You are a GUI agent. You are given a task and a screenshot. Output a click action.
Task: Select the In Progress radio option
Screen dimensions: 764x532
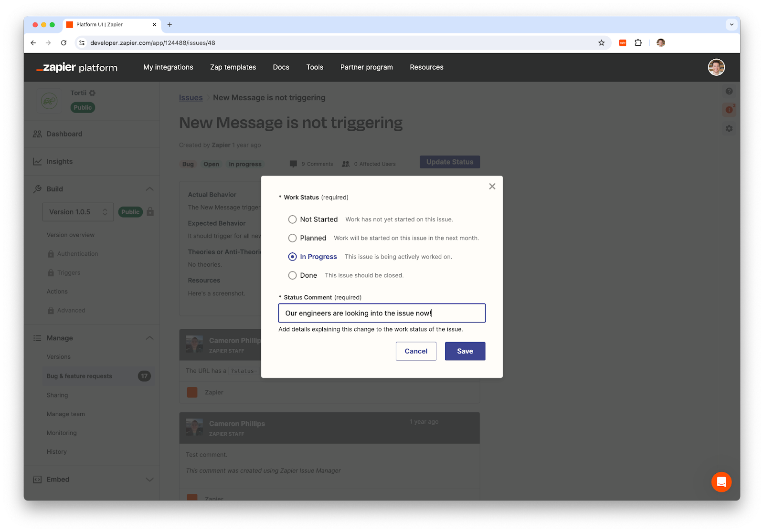pos(292,257)
